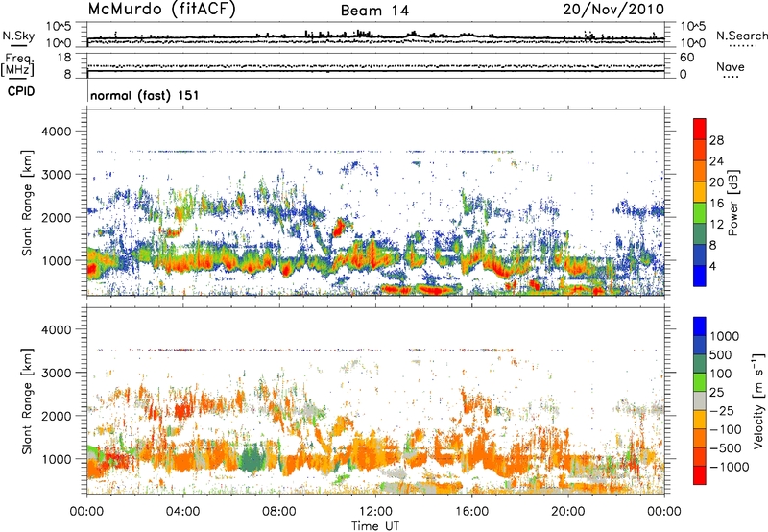This screenshot has width=768, height=532.
Task: Click the 2000 tick of the Power panel
Action: click(56, 217)
